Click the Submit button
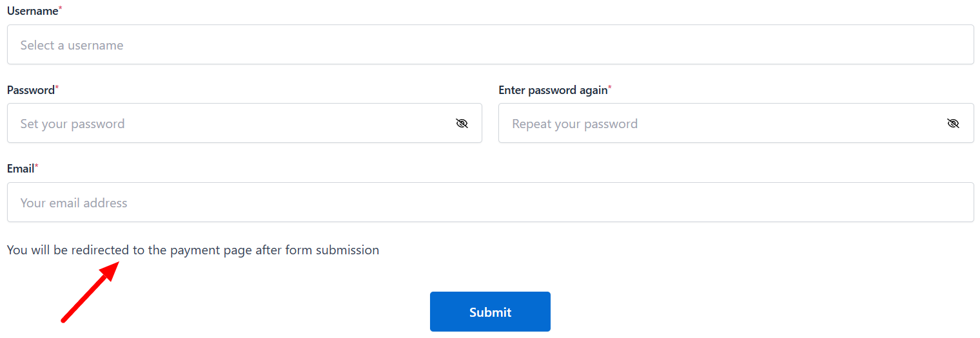Screen dimensions: 980x338 click(x=490, y=312)
